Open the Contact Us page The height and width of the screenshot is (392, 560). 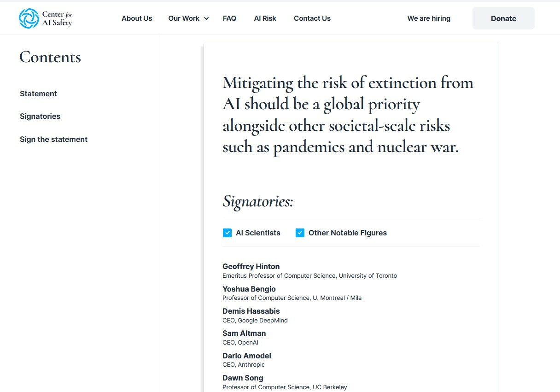coord(312,18)
